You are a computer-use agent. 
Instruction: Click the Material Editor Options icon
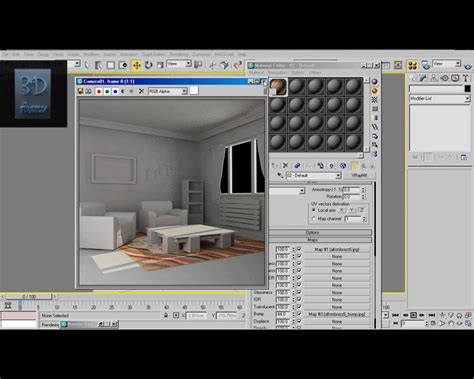pyautogui.click(x=375, y=136)
